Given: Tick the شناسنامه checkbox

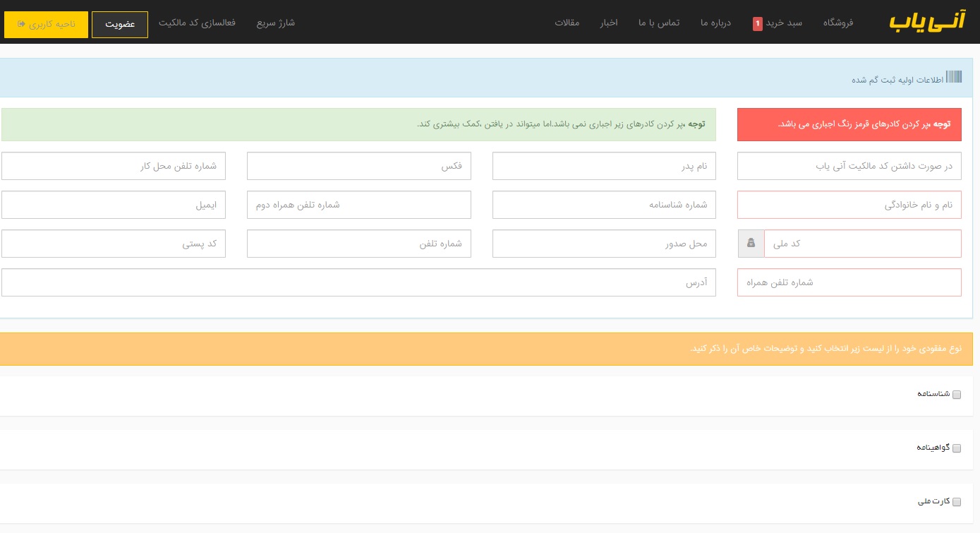Looking at the screenshot, I should [x=957, y=395].
